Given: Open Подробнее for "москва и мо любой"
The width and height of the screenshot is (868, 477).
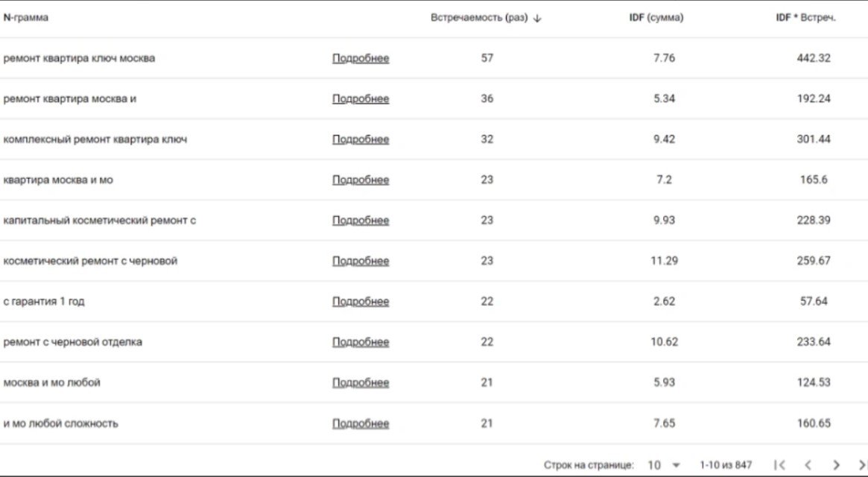Looking at the screenshot, I should 361,382.
